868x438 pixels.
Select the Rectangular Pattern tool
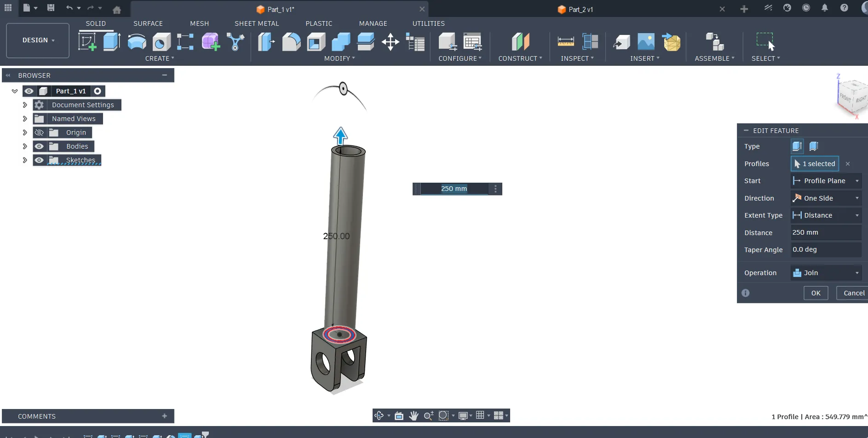pos(185,42)
